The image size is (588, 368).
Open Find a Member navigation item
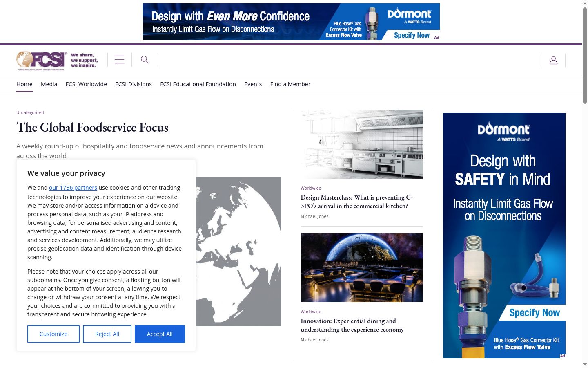290,84
